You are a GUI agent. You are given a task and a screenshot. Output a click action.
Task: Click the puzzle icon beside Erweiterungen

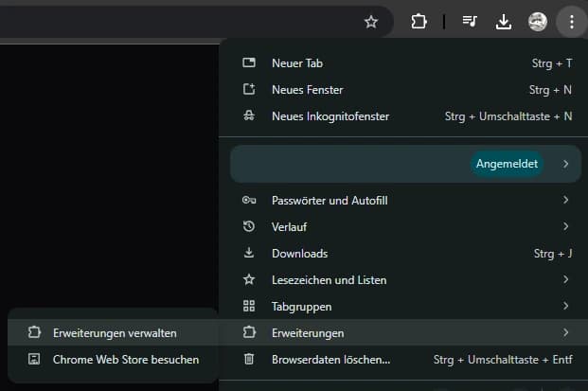pos(249,332)
